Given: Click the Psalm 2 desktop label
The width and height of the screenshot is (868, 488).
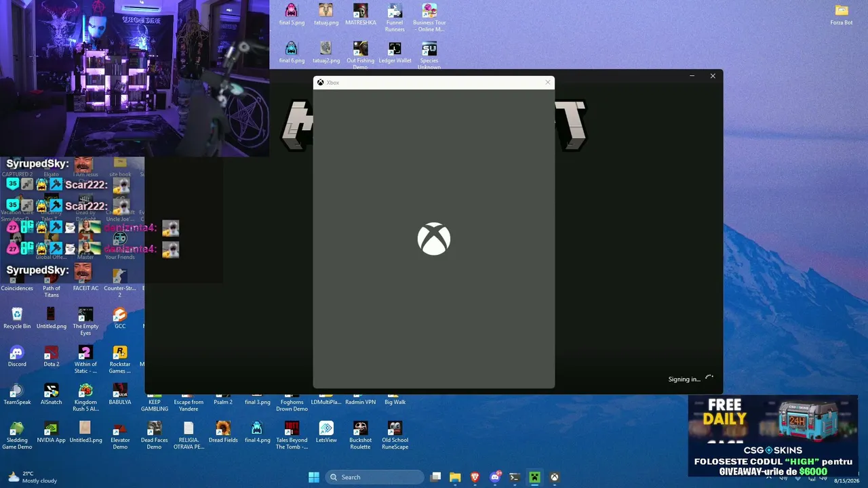Looking at the screenshot, I should coord(223,402).
